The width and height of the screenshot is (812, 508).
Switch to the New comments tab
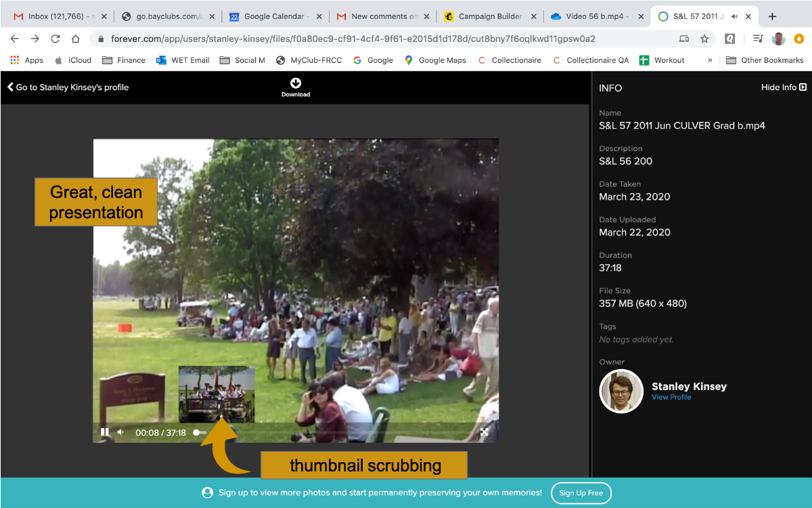pyautogui.click(x=382, y=16)
